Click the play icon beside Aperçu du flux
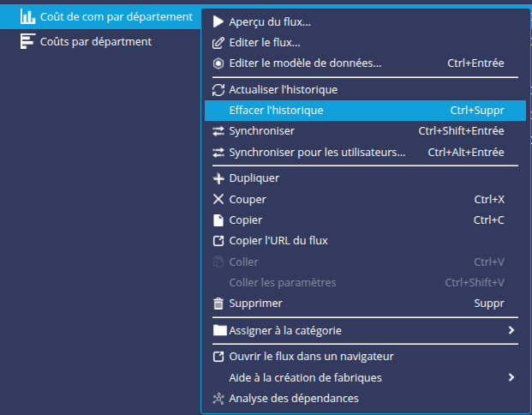The width and height of the screenshot is (532, 415). 218,21
